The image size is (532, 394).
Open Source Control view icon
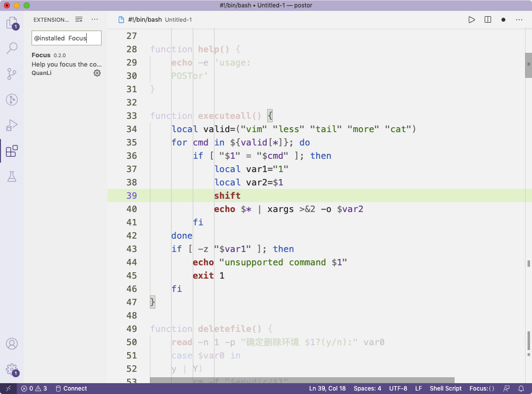pyautogui.click(x=12, y=73)
